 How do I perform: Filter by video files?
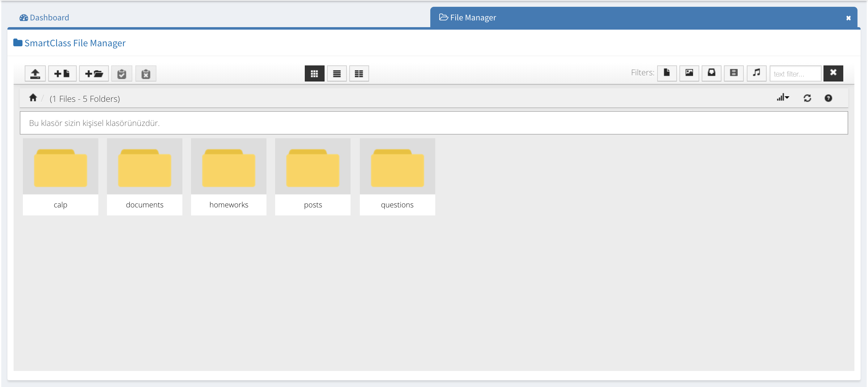pos(734,73)
